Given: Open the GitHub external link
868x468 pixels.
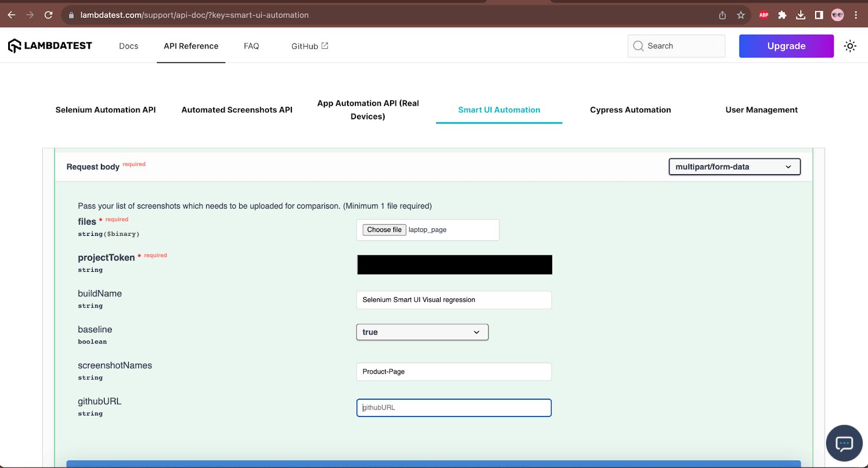Looking at the screenshot, I should pos(309,46).
